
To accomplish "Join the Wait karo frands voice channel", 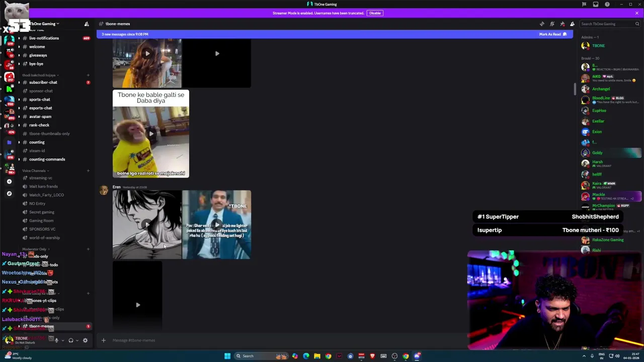I will tap(55, 187).
